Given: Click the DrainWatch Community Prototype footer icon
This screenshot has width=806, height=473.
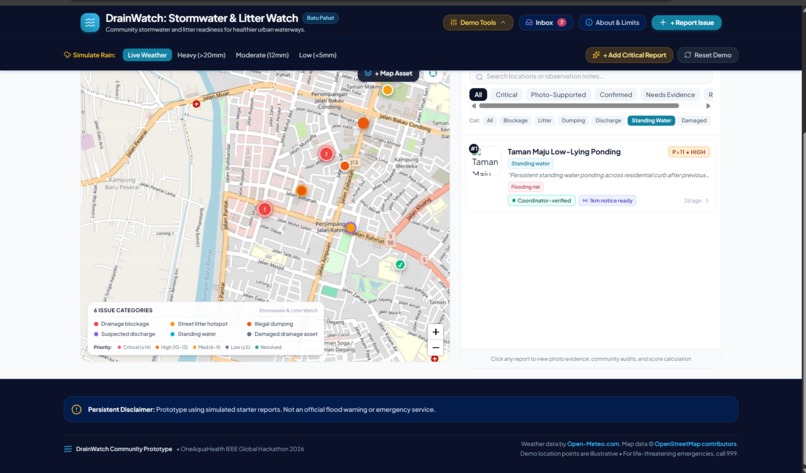Looking at the screenshot, I should (x=67, y=449).
